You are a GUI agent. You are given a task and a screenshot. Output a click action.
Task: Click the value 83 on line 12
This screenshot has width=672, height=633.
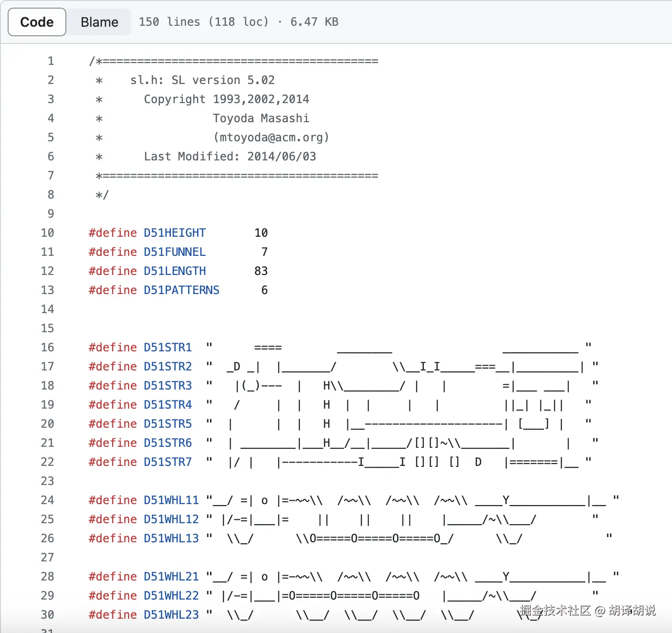tap(261, 271)
